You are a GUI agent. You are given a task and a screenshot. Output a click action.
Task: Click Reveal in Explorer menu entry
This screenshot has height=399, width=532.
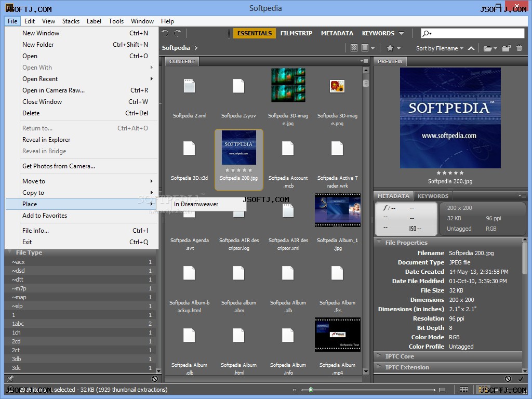[82, 140]
